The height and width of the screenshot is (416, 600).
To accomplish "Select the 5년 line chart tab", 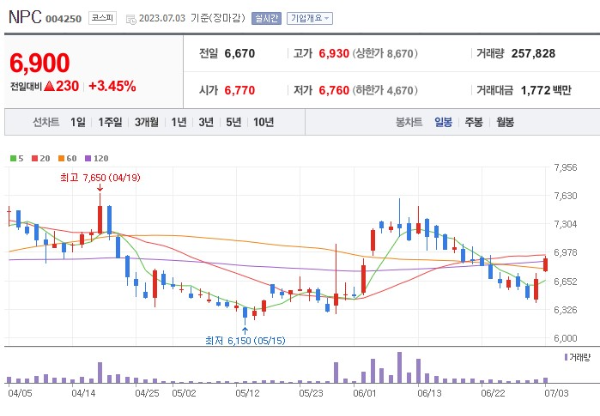I will tap(233, 122).
